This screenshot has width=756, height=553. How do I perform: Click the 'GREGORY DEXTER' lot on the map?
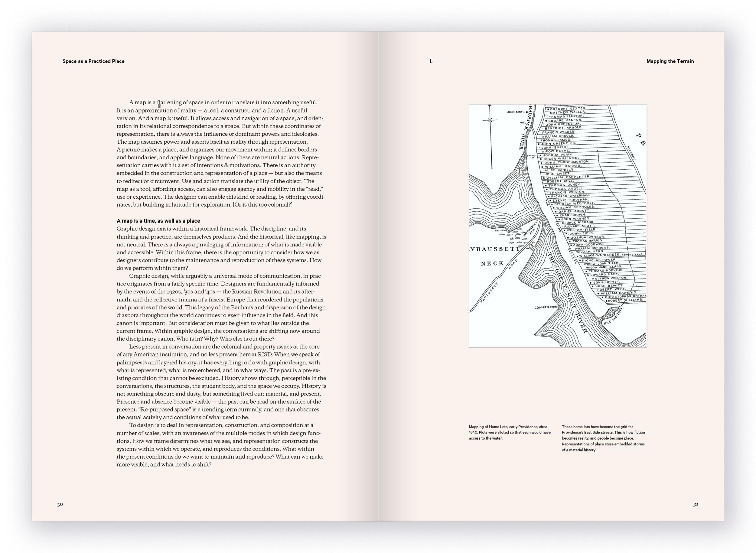pyautogui.click(x=567, y=109)
